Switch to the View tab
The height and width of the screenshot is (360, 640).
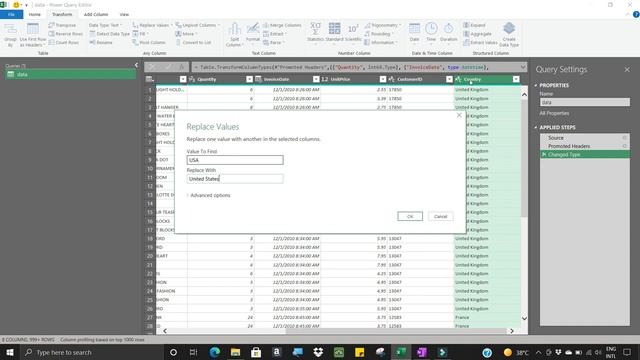(124, 14)
